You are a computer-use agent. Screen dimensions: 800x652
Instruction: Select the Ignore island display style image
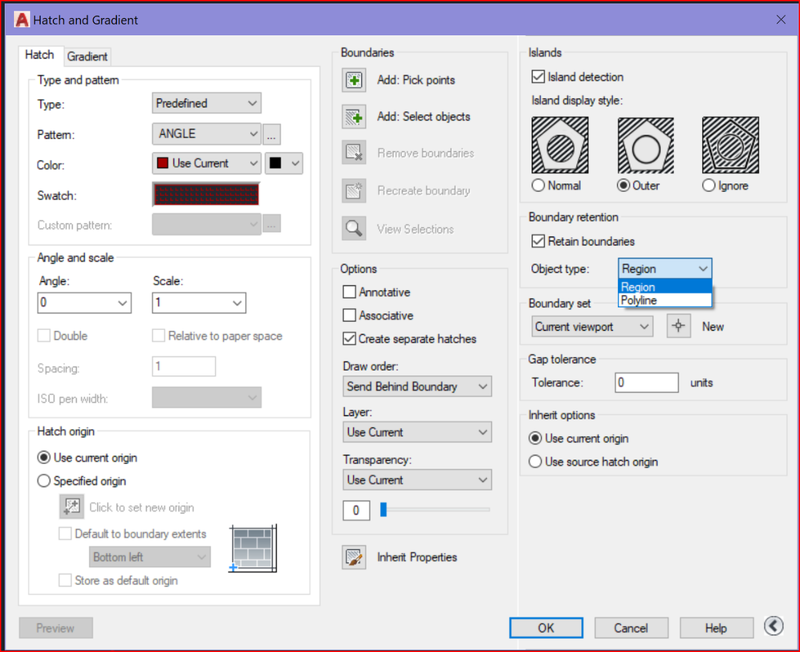(731, 146)
